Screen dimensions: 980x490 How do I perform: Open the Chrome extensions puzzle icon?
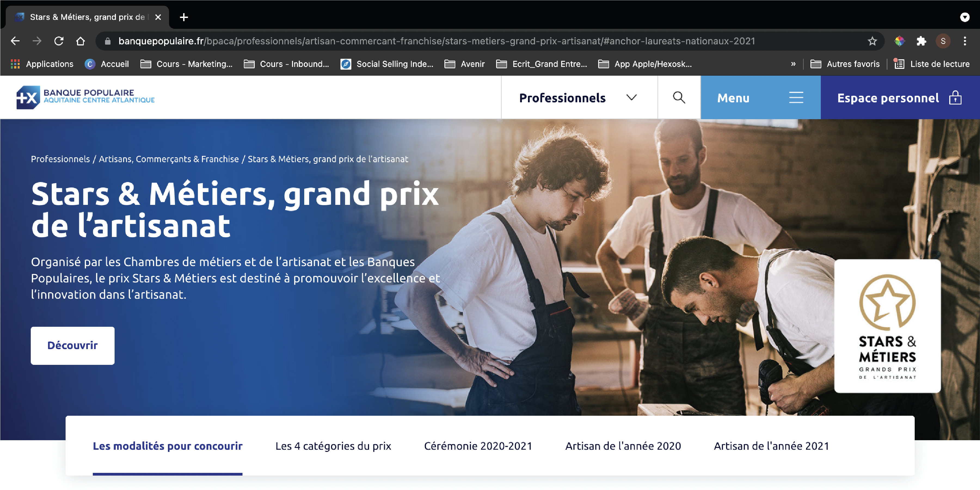point(921,41)
